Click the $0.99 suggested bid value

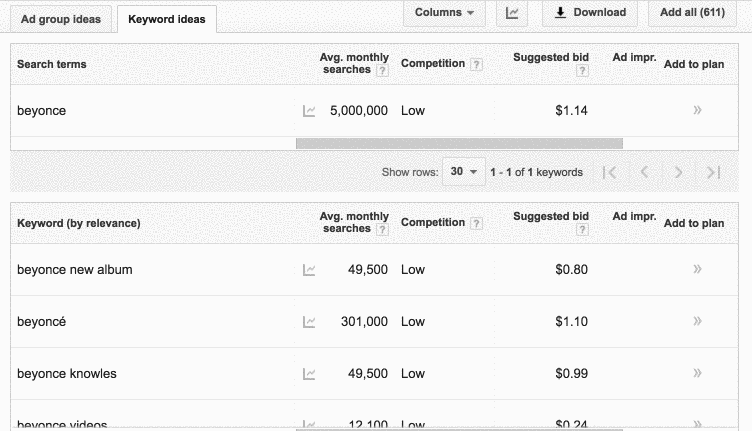pos(571,373)
